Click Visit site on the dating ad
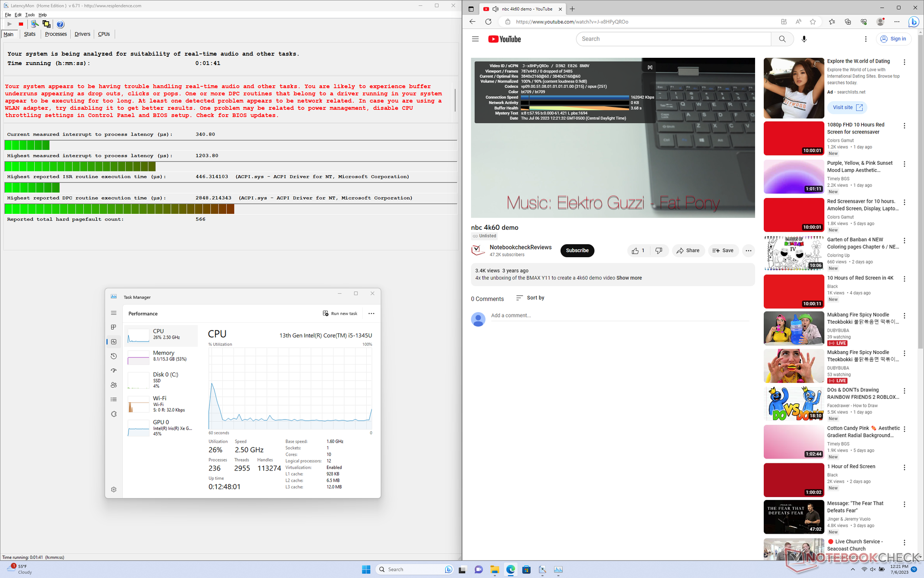 pyautogui.click(x=847, y=107)
